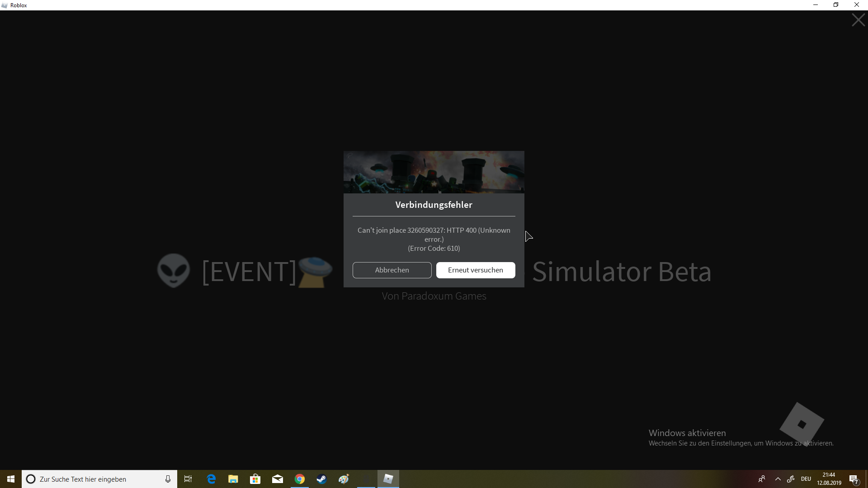Open the Windows Start menu
Screen dimensions: 868x488
(11, 479)
